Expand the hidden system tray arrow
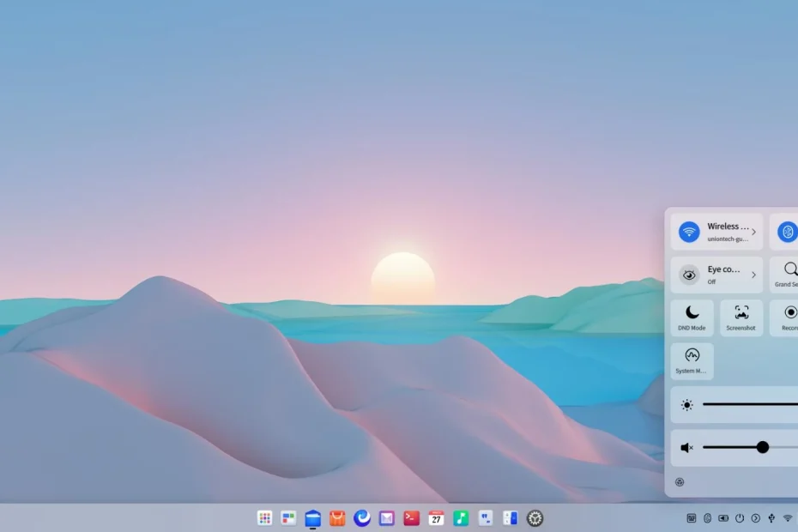798x532 pixels. click(755, 518)
